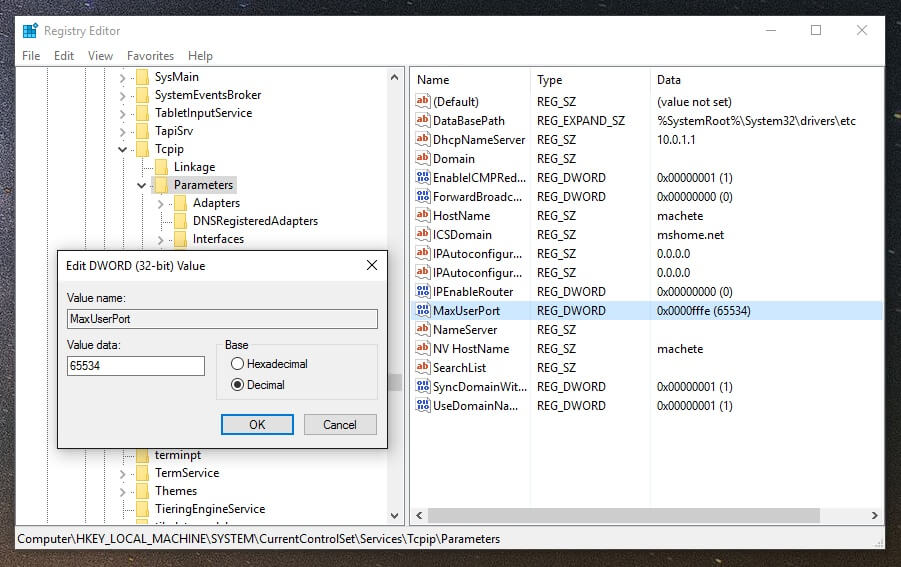Open the Help menu
Image resolution: width=901 pixels, height=567 pixels.
(200, 56)
